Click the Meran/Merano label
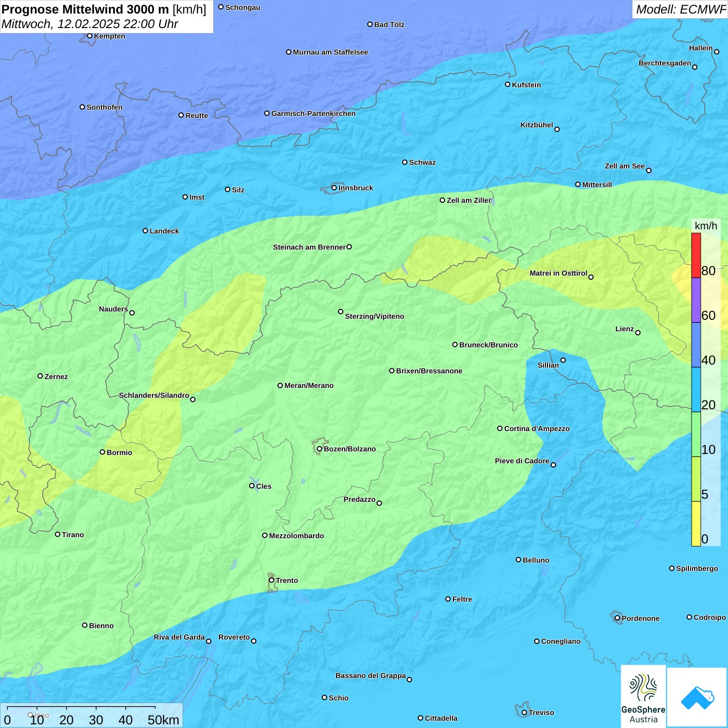The image size is (728, 728). [309, 385]
